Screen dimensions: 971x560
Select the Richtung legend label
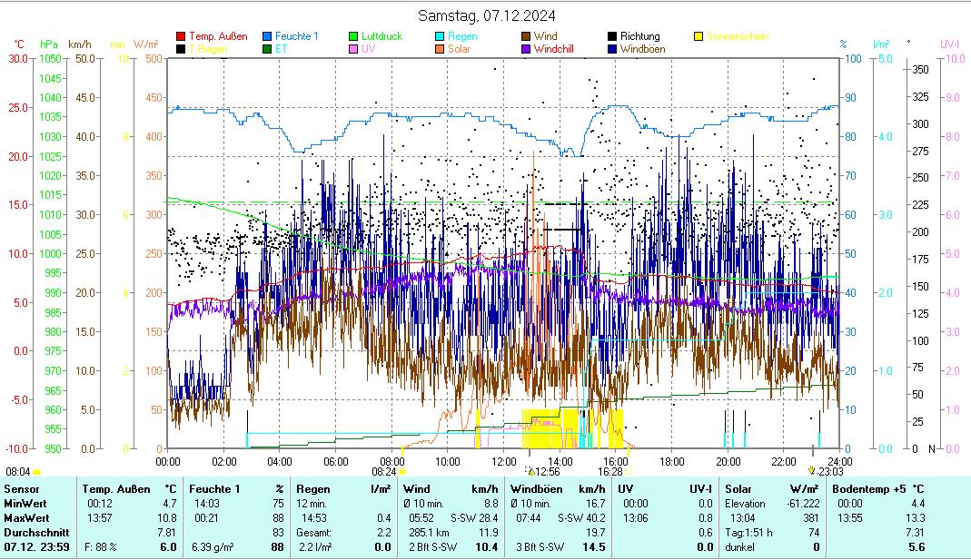tap(639, 36)
